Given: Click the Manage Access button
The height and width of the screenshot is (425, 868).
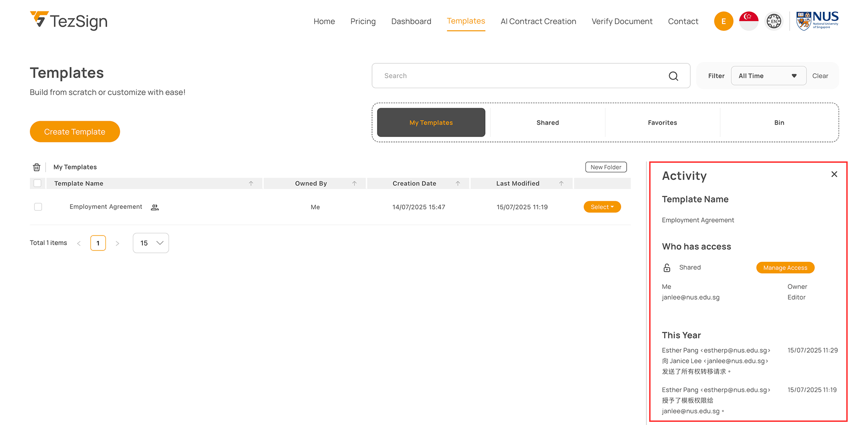Looking at the screenshot, I should pos(785,268).
